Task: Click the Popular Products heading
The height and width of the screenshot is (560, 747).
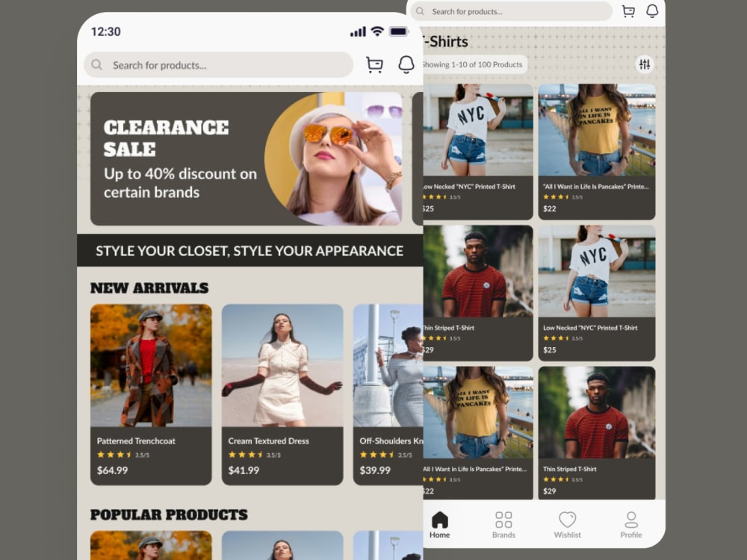Action: (169, 514)
